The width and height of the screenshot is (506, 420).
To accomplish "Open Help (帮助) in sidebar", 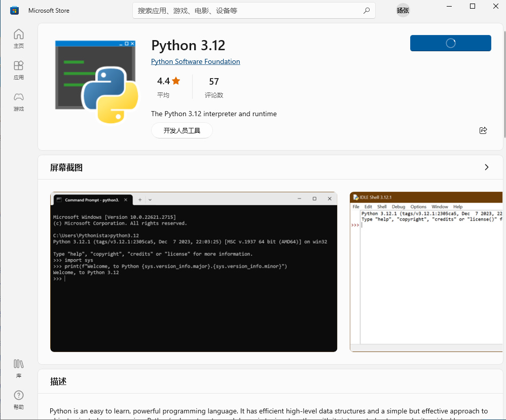I will tap(18, 400).
